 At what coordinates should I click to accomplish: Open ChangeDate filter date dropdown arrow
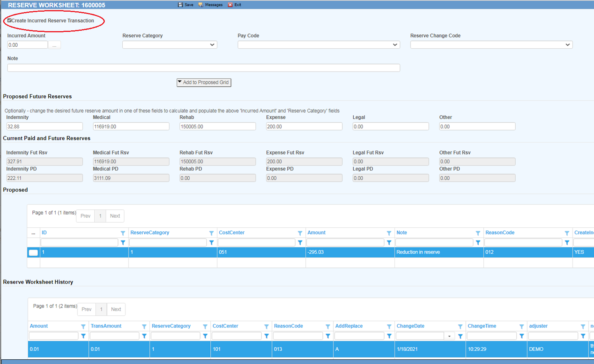point(449,336)
